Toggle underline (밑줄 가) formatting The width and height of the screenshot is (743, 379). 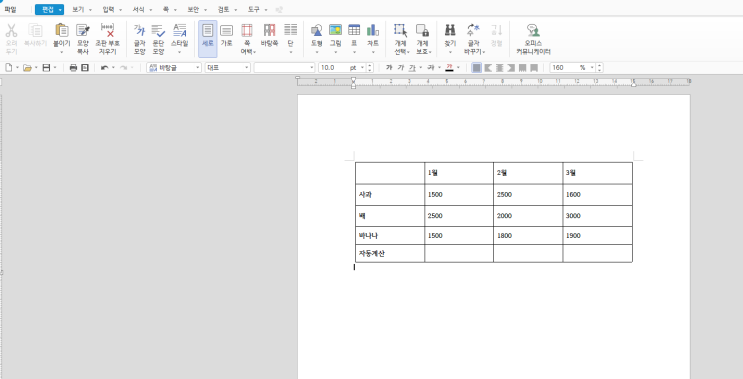[412, 68]
